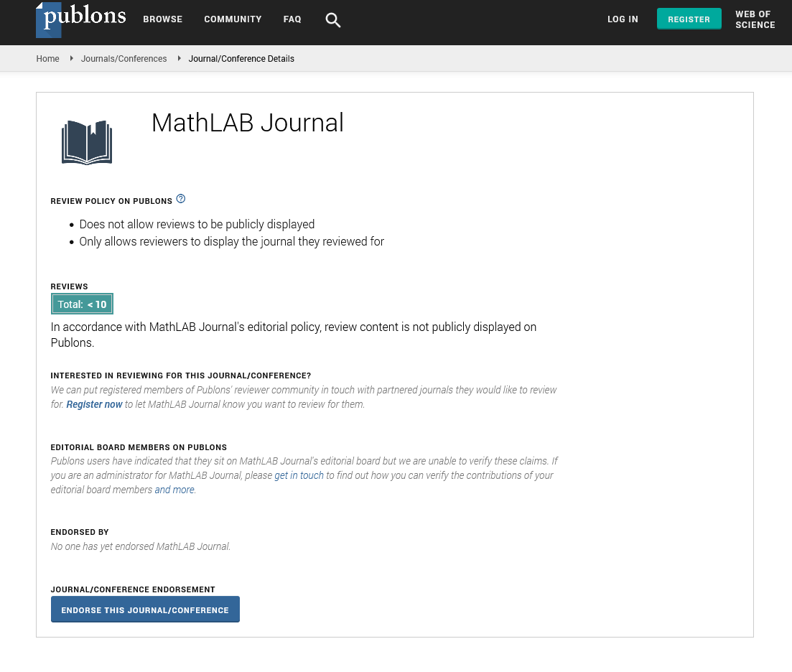Open the search magnifier icon
The width and height of the screenshot is (792, 672).
tap(332, 20)
